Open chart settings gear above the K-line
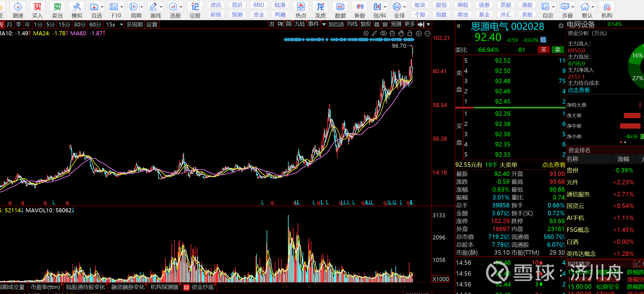Viewport: 644px width, 294px height. (366, 34)
